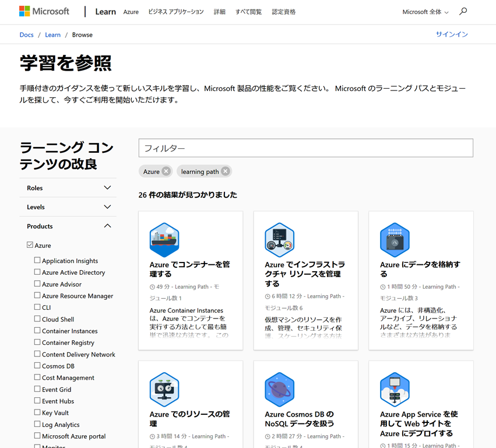Click the App Service deploy icon
Image resolution: width=496 pixels, height=448 pixels.
pos(395,390)
